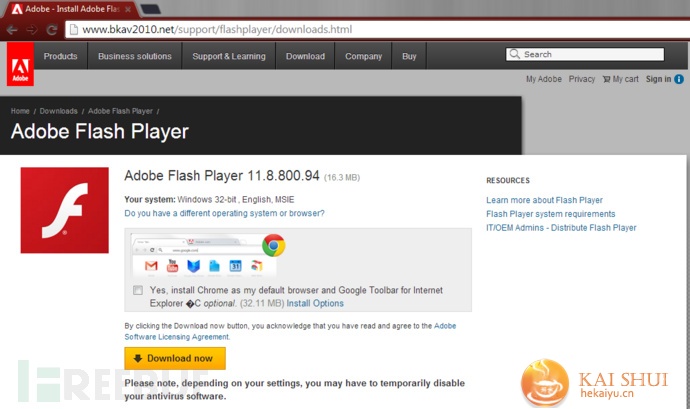Click 'Do you have a different operating system' link
Viewport: 690px width, 409px height.
click(224, 213)
